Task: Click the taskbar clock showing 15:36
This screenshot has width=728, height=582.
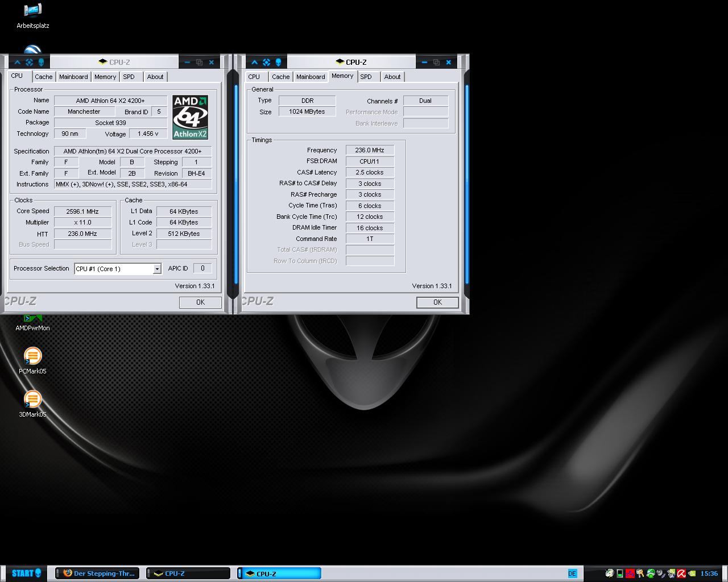Action: click(709, 573)
